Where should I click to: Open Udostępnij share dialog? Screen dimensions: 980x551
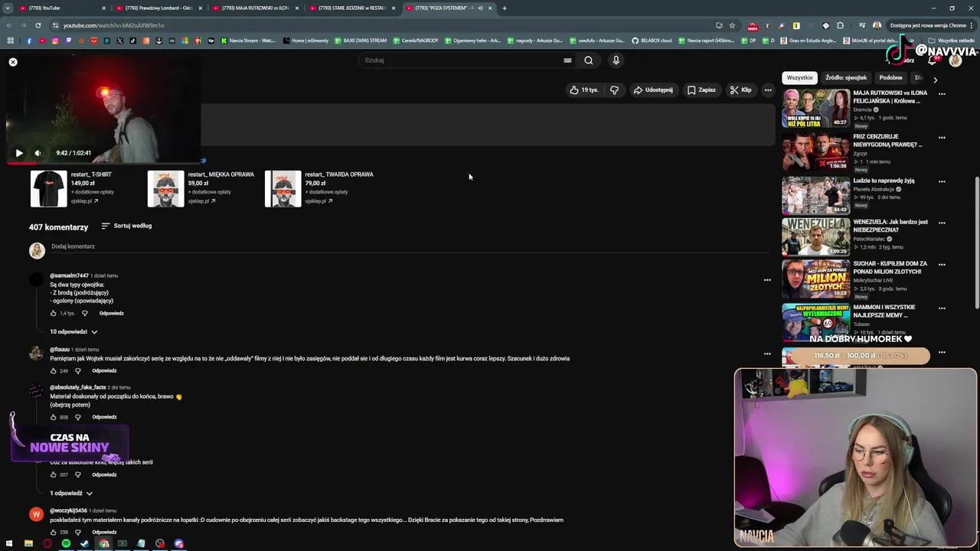(653, 90)
